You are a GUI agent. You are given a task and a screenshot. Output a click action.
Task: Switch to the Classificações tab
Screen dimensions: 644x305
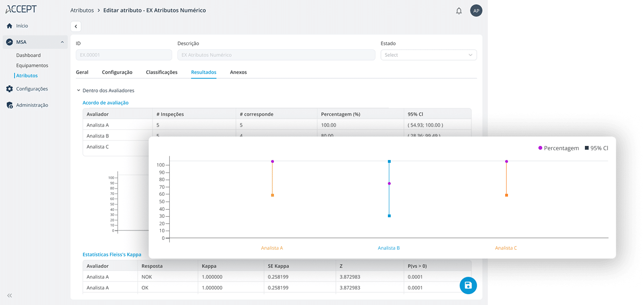(161, 72)
